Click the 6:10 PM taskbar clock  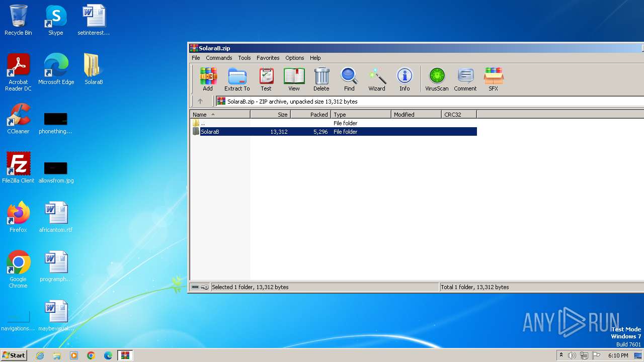coord(618,355)
